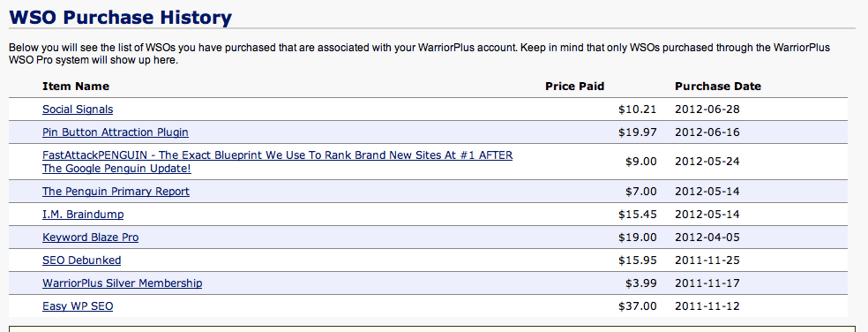
Task: Click the 2012-06-28 purchase date
Action: [707, 109]
